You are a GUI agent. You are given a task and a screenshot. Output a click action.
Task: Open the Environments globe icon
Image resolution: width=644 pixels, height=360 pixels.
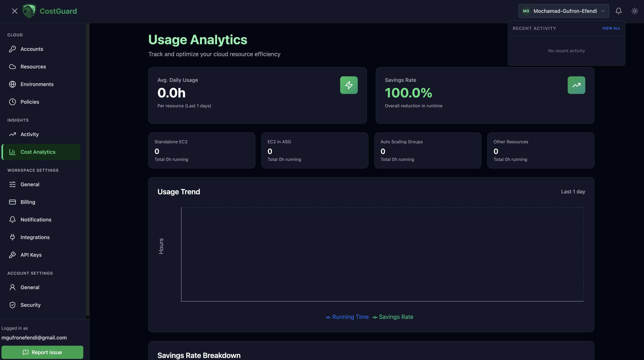(x=12, y=84)
